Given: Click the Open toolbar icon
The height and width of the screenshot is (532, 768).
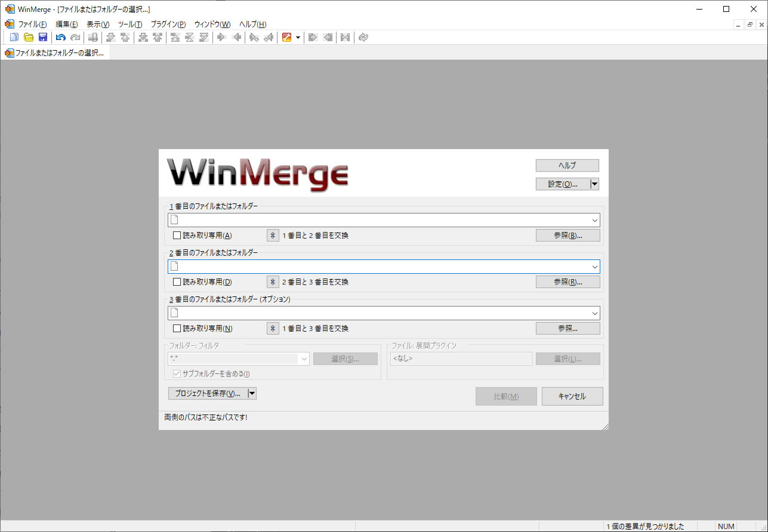Looking at the screenshot, I should point(28,37).
